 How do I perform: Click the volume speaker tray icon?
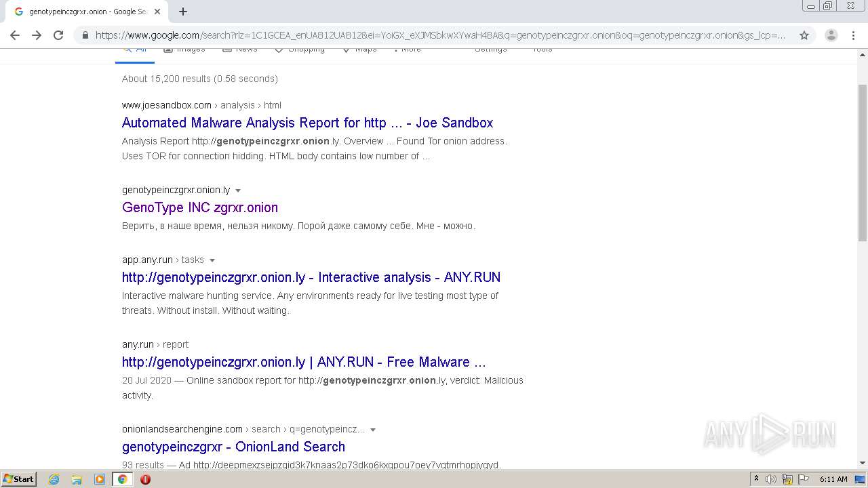pyautogui.click(x=771, y=479)
